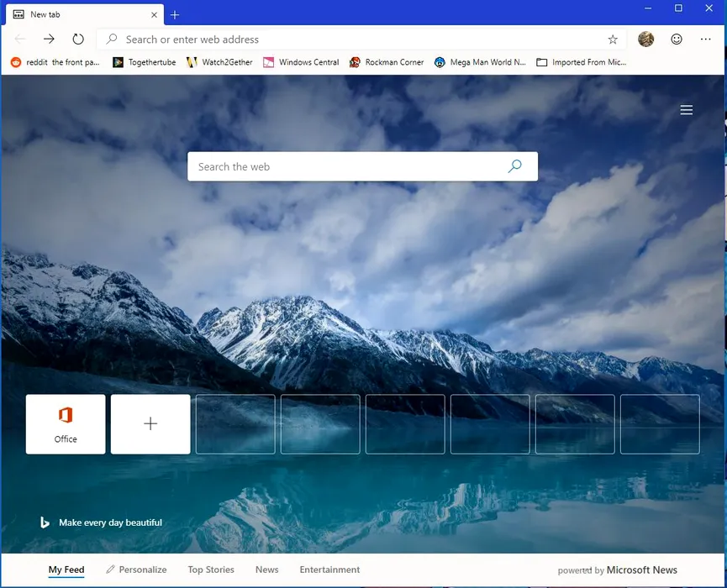The width and height of the screenshot is (727, 588).
Task: Open the user profile avatar
Action: pyautogui.click(x=645, y=39)
